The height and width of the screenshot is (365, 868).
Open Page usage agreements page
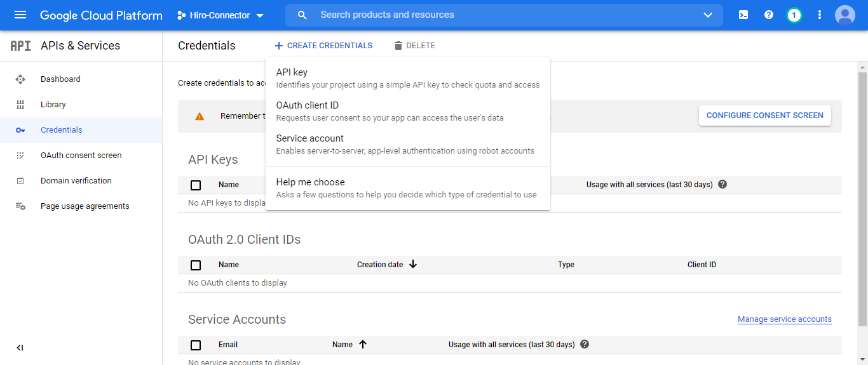81,206
